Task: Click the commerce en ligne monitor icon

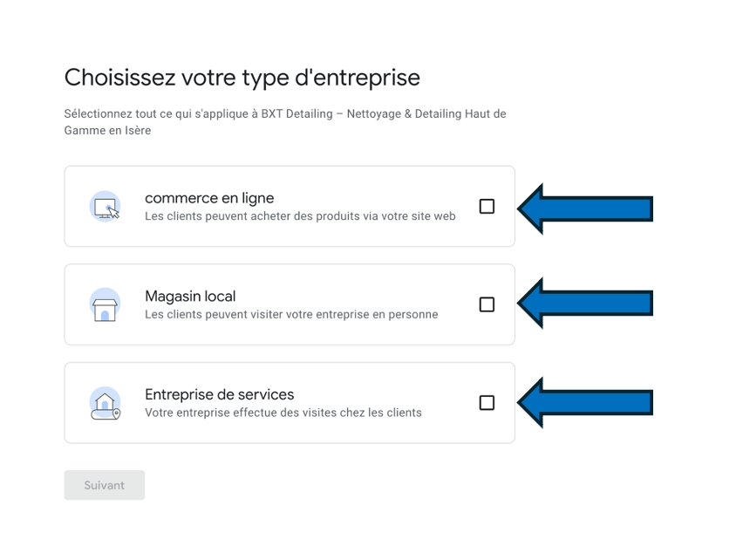Action: tap(106, 206)
